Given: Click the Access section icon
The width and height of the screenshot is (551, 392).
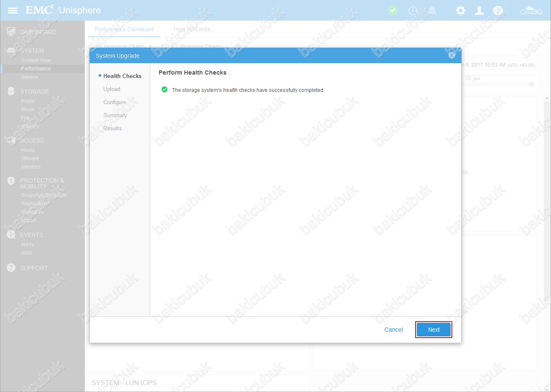Looking at the screenshot, I should pyautogui.click(x=11, y=140).
